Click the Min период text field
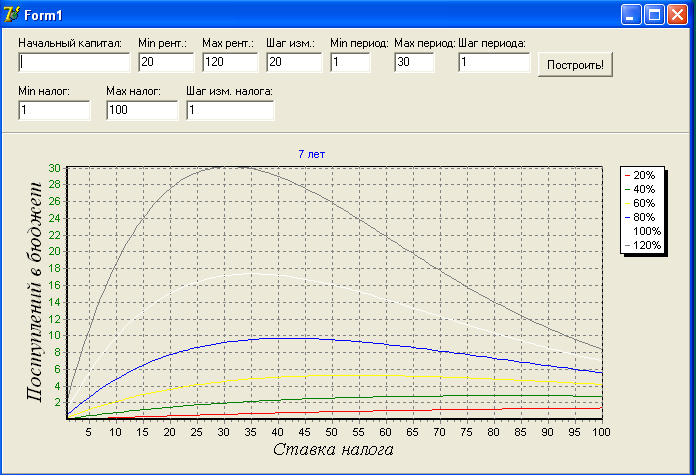This screenshot has height=475, width=696. tap(350, 62)
